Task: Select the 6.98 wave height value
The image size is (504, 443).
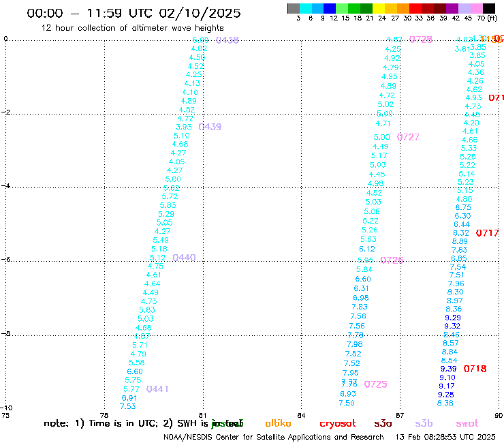Action: (x=361, y=298)
